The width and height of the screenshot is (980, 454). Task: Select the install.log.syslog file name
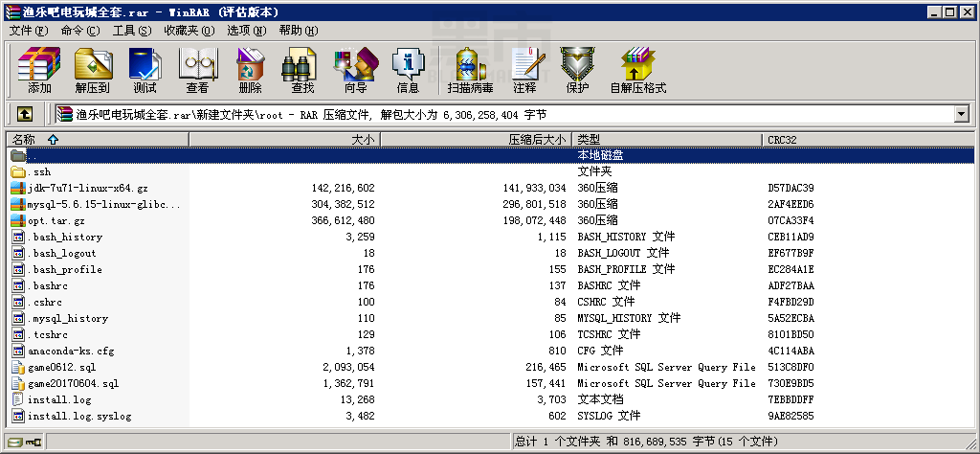tap(79, 416)
